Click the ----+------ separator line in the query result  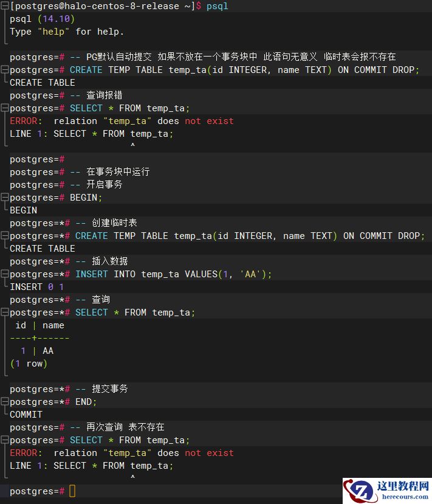click(x=40, y=338)
